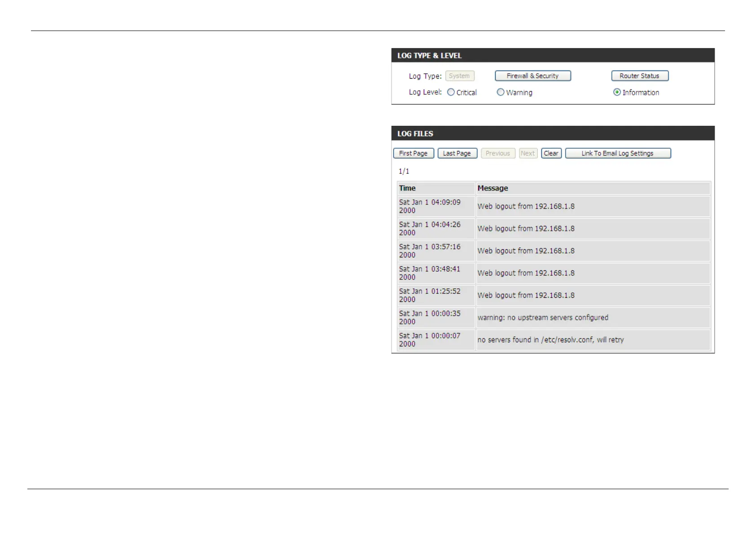
Task: Open the Router Status log type
Action: point(640,76)
